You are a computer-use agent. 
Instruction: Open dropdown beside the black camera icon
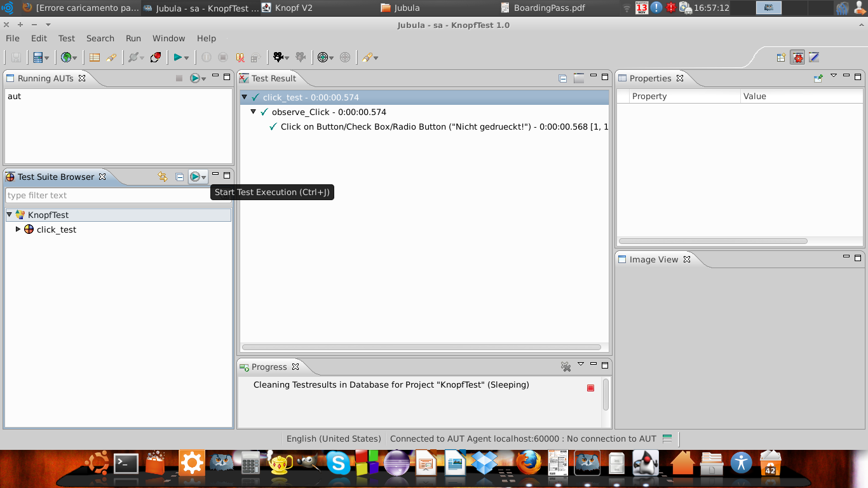[x=287, y=58]
